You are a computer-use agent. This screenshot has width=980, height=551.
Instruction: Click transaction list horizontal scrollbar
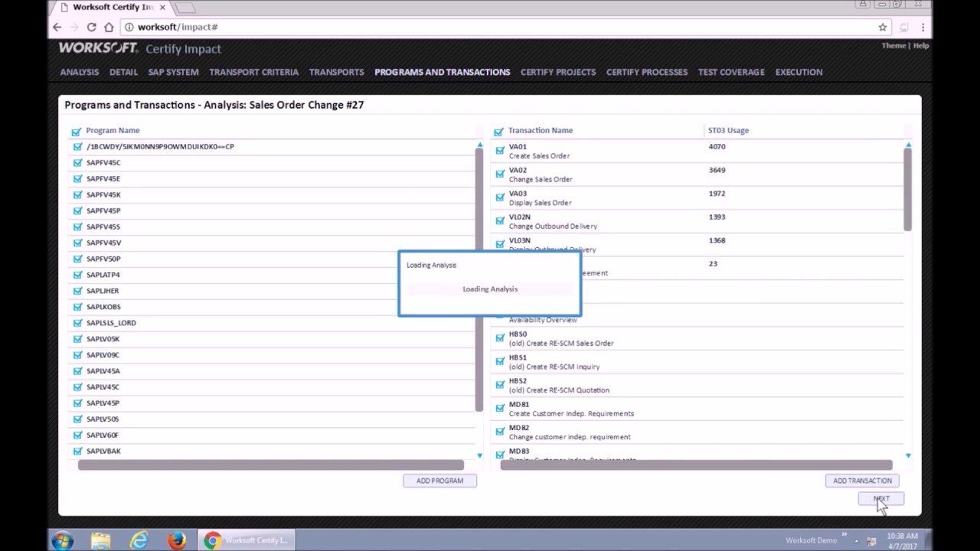(696, 465)
